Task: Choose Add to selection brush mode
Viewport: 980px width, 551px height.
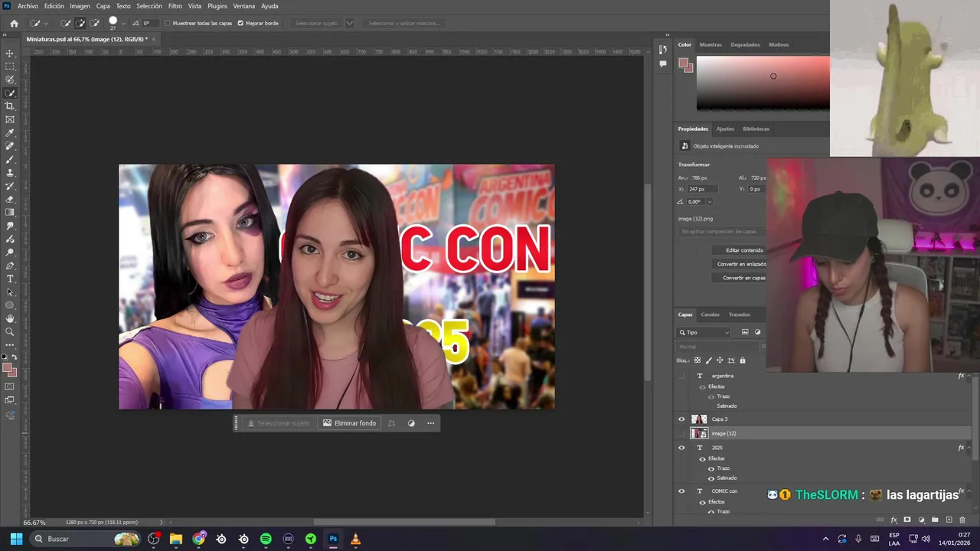Action: (80, 23)
